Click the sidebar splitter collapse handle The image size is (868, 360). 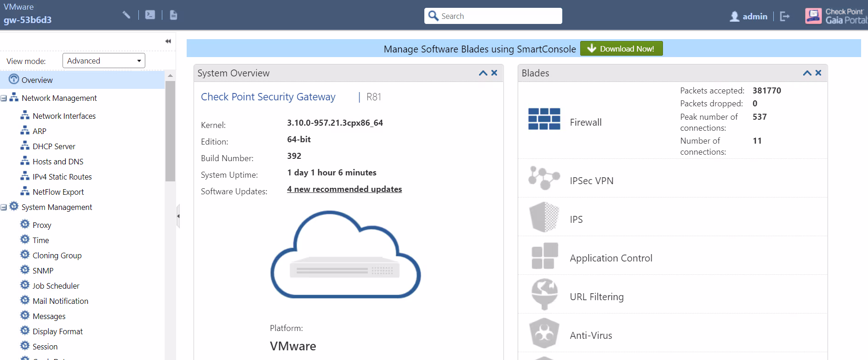pyautogui.click(x=178, y=216)
